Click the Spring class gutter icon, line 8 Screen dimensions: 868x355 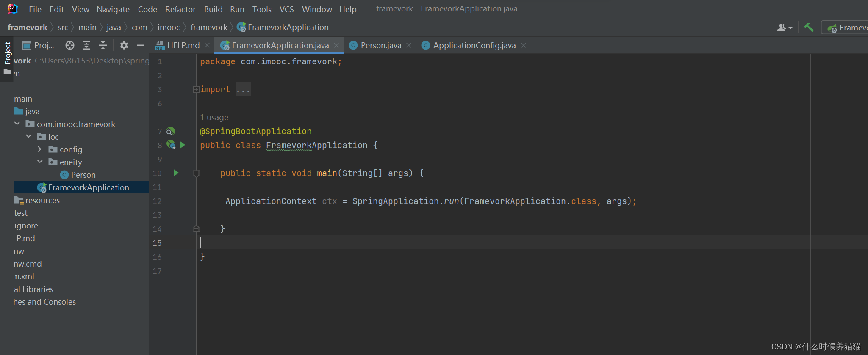[x=171, y=145]
